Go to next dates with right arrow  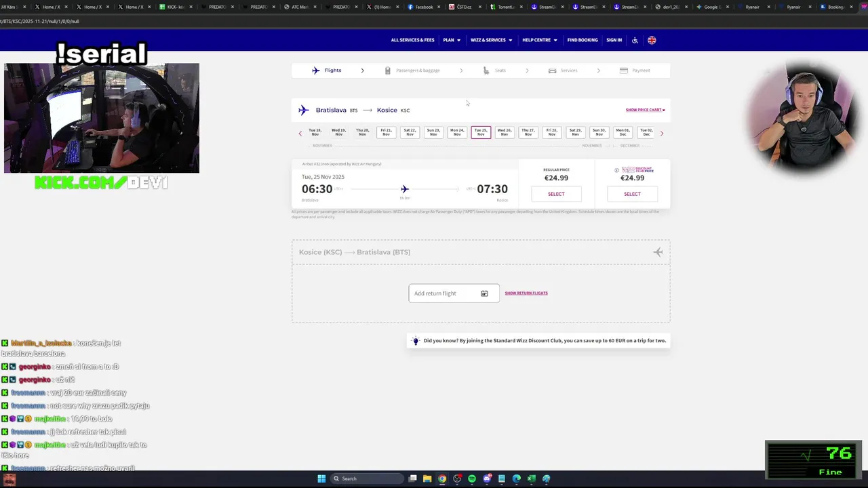pyautogui.click(x=662, y=134)
